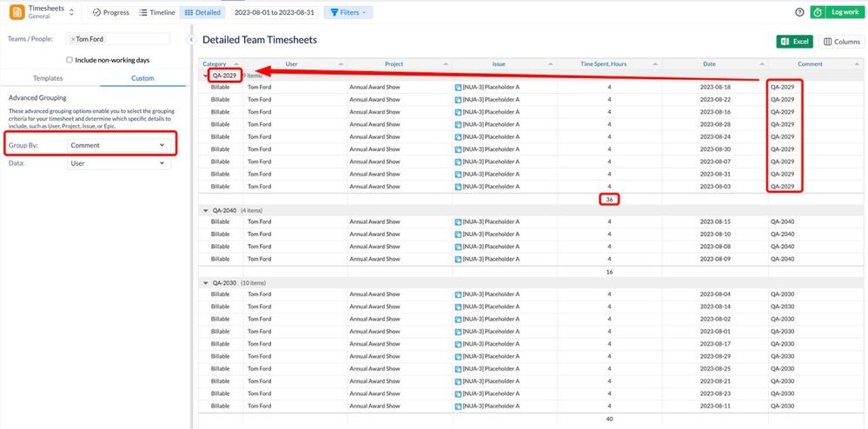Click the QA-2030 group total of 40
The image size is (868, 429).
click(x=609, y=419)
